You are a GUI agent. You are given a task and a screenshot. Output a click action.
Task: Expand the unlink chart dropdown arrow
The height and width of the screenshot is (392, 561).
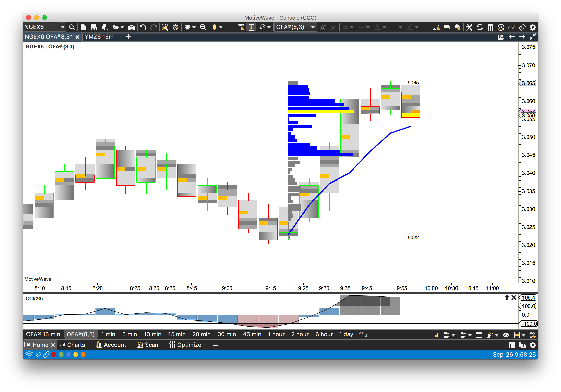point(269,27)
